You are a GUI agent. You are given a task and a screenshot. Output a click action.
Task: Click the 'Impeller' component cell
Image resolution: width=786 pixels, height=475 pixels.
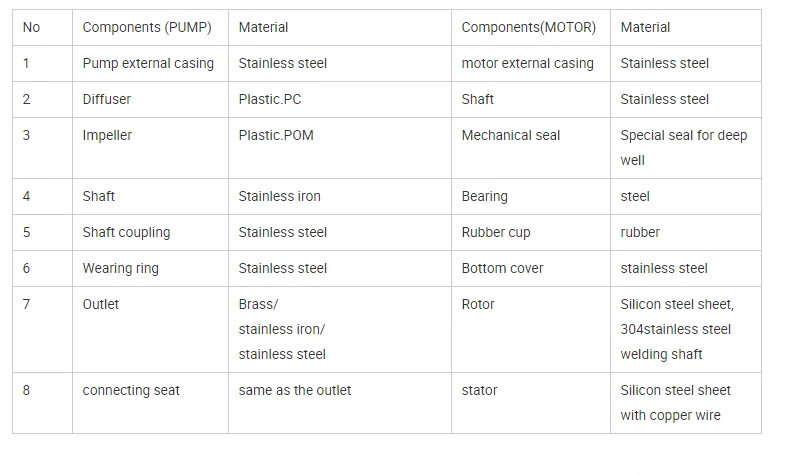click(150, 148)
